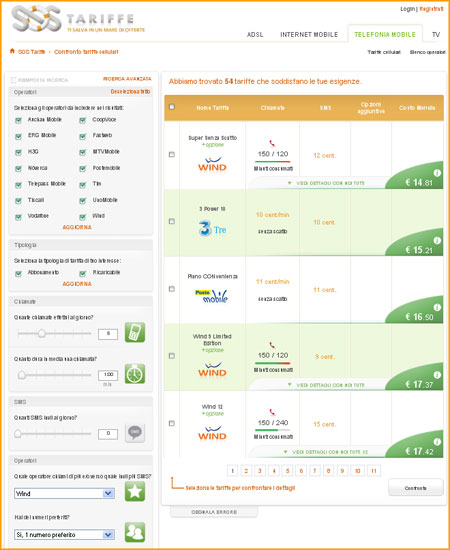Expand details for Super Senza Scatto tariff

click(326, 183)
